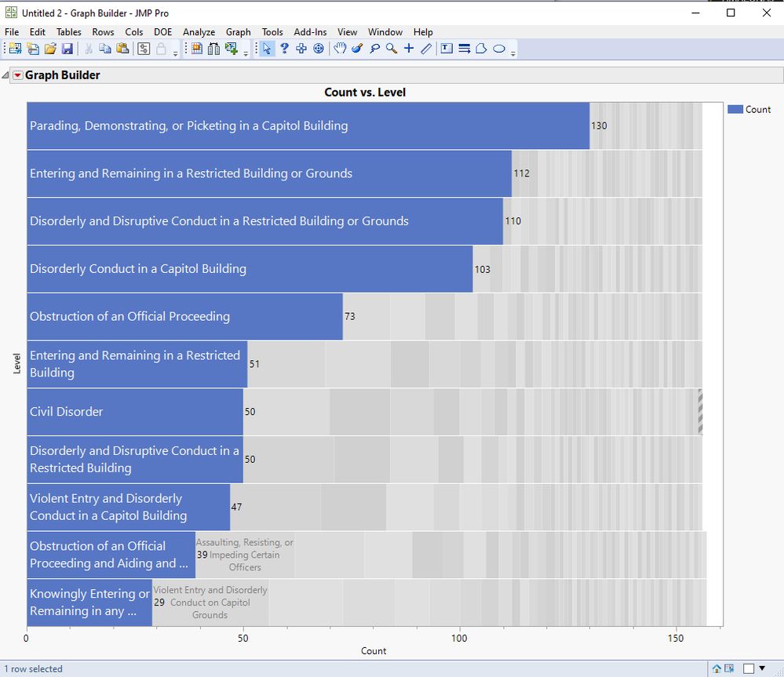The height and width of the screenshot is (677, 784).
Task: Select the Arrow cursor tool
Action: 267,49
